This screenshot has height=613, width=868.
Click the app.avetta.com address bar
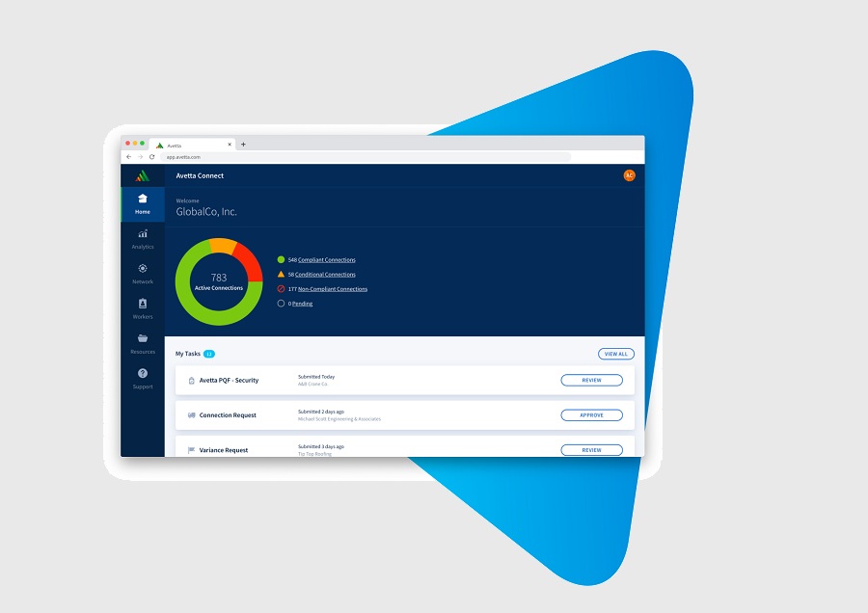366,157
